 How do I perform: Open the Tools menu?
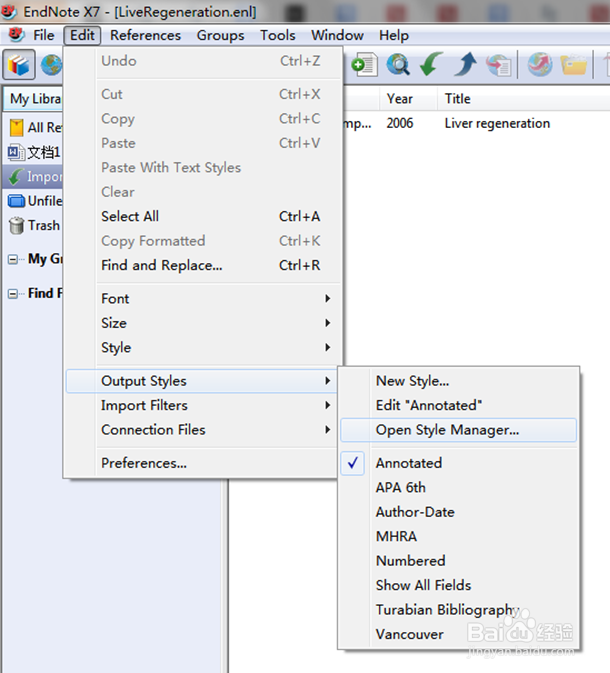[278, 35]
